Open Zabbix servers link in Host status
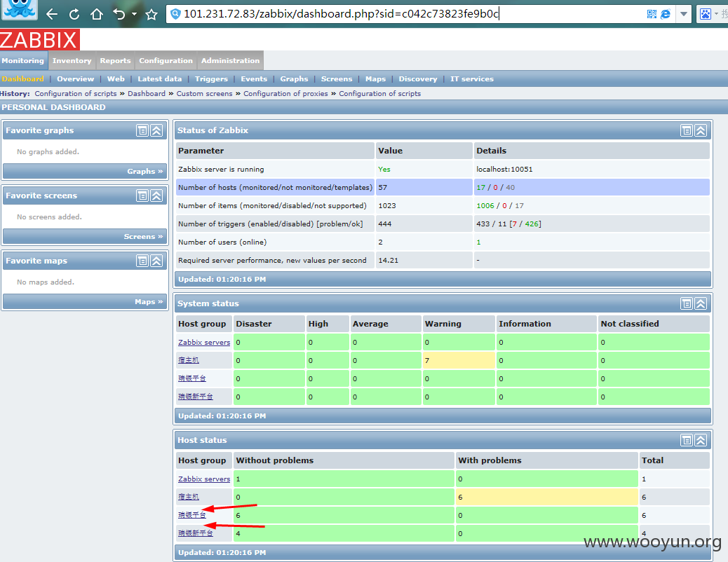The height and width of the screenshot is (562, 728). coord(204,479)
